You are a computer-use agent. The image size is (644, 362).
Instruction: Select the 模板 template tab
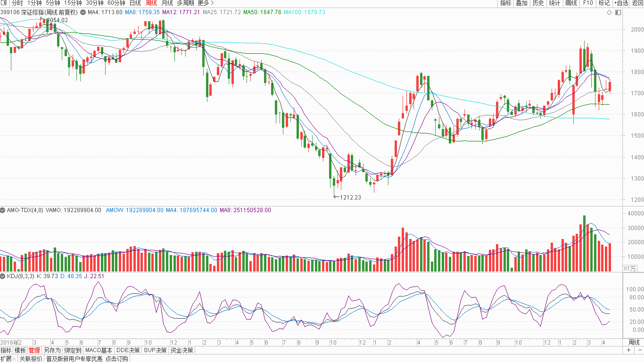[x=20, y=350]
